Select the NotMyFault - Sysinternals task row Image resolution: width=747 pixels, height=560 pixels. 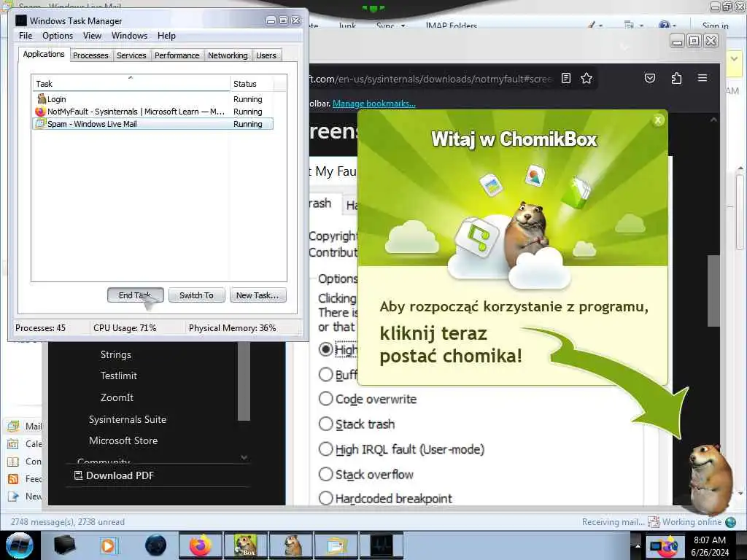[x=152, y=112]
